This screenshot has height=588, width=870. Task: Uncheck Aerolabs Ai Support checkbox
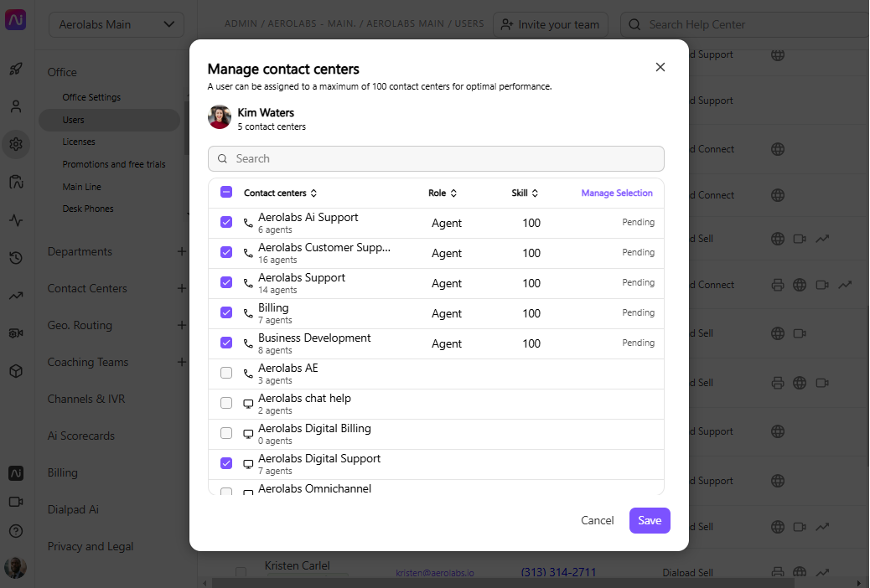pos(226,222)
